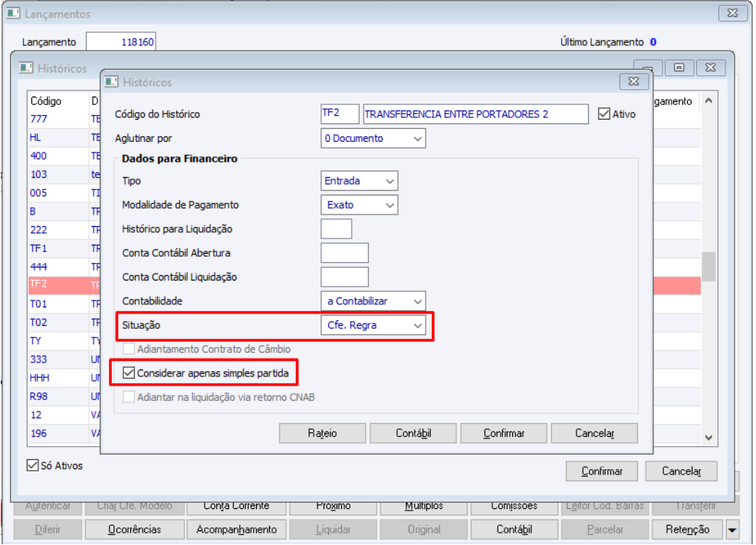
Task: Open the Modalidade de Pagamento dropdown
Action: tap(359, 205)
